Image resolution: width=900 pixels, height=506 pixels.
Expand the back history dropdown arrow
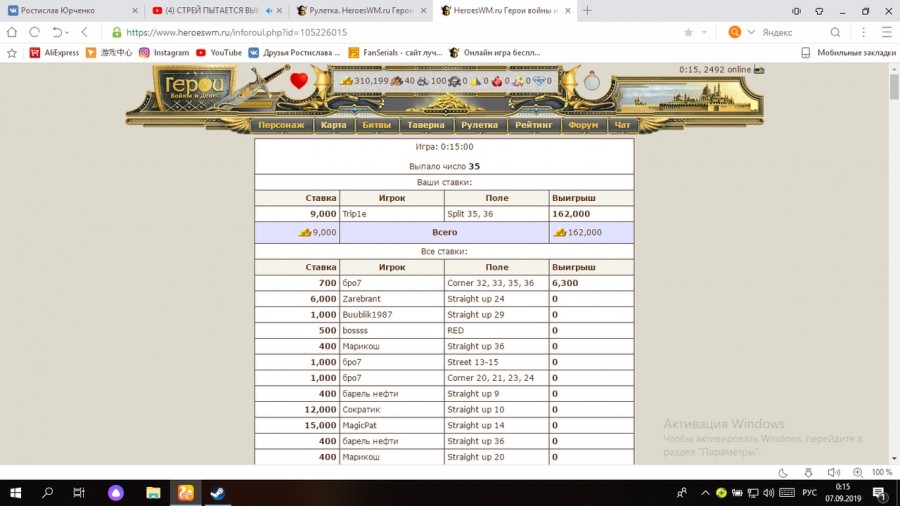coord(67,33)
